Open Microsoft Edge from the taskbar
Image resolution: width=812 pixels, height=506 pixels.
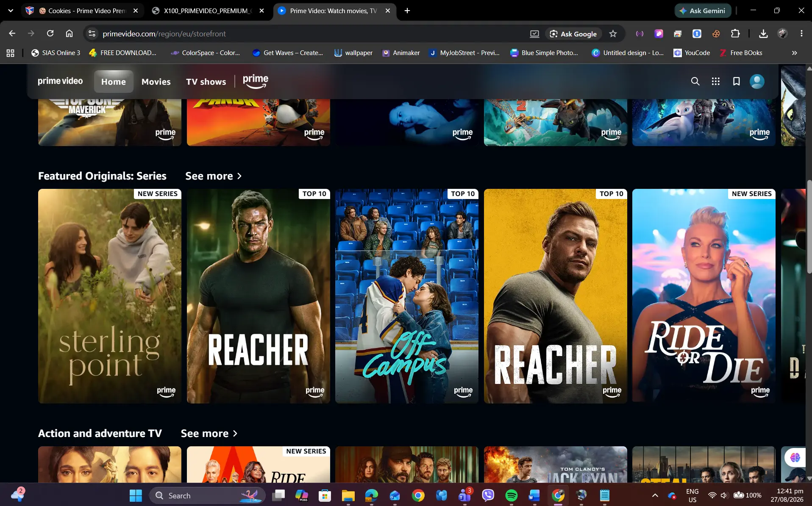(371, 495)
